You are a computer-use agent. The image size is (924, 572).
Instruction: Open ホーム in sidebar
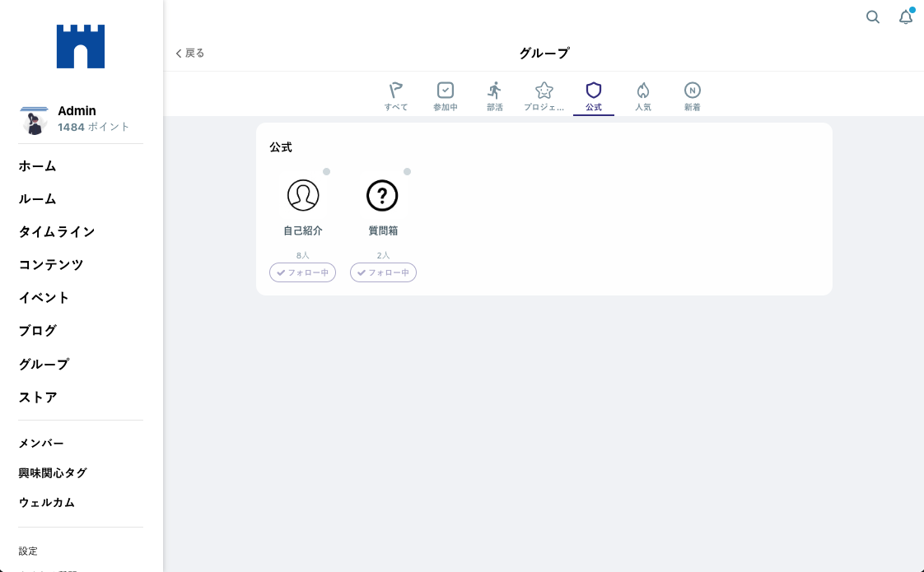pos(37,166)
